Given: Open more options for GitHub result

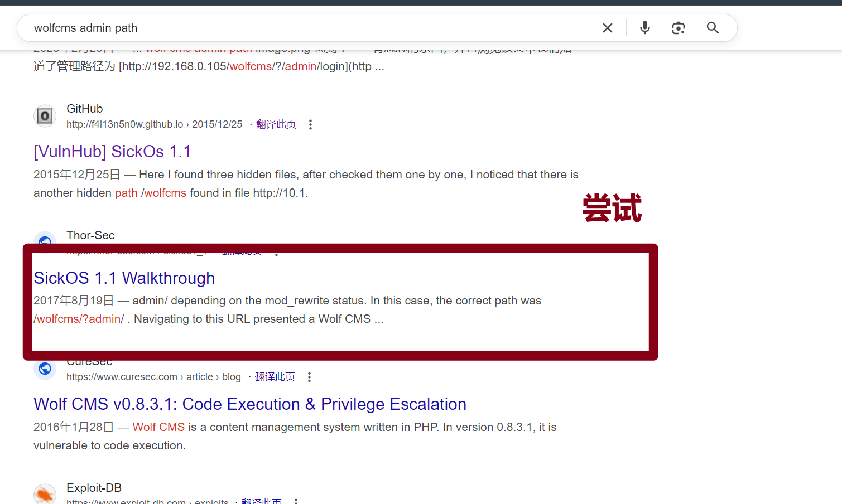Looking at the screenshot, I should pyautogui.click(x=310, y=124).
